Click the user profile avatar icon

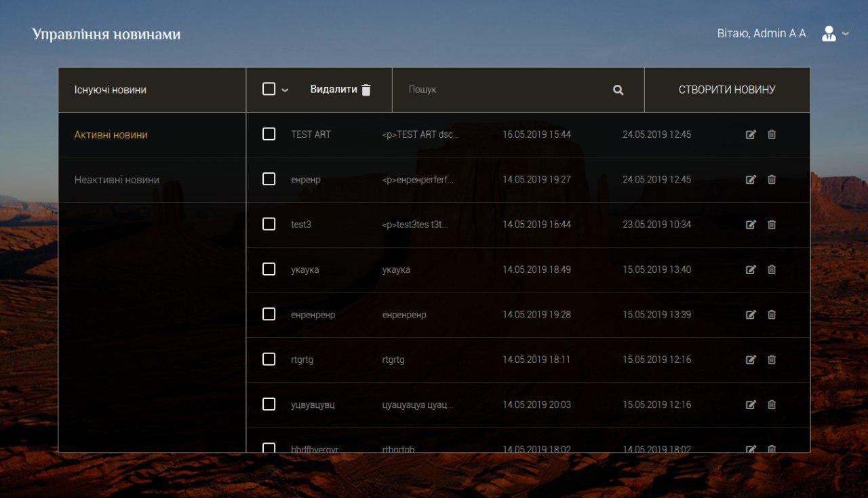829,34
